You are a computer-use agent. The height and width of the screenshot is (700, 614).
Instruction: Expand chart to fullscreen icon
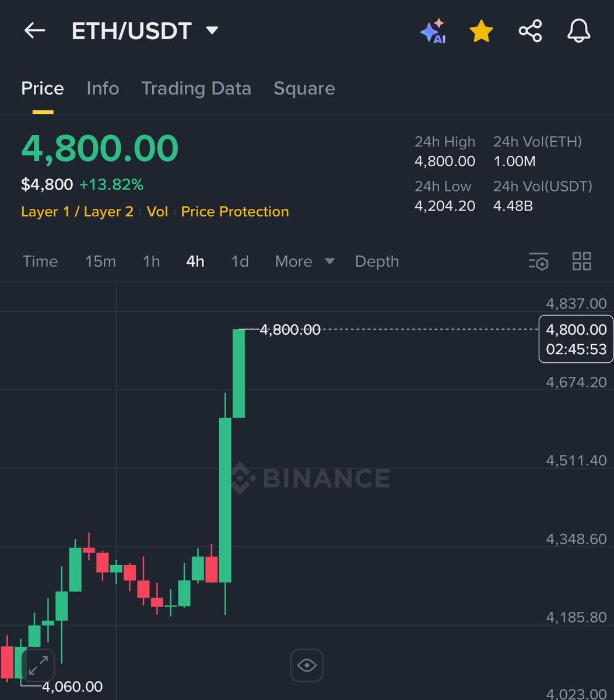click(38, 664)
